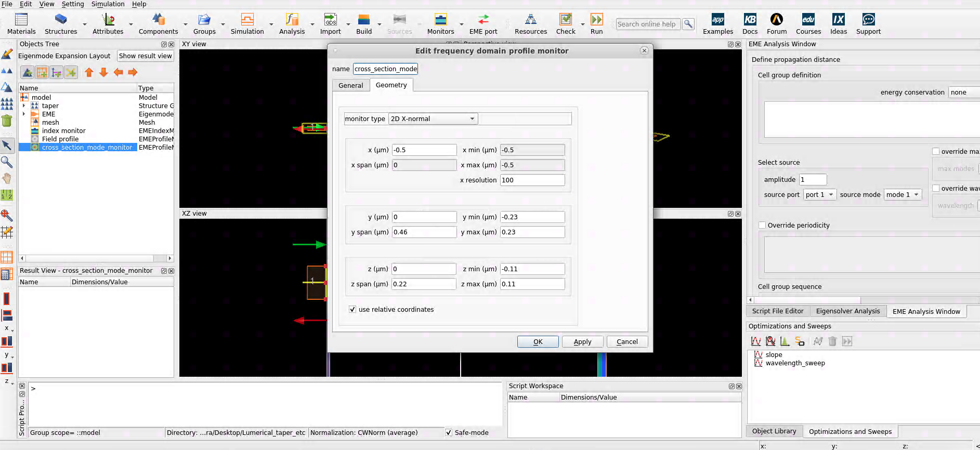The height and width of the screenshot is (450, 980).
Task: Enable Override periodicity checkbox
Action: click(762, 225)
